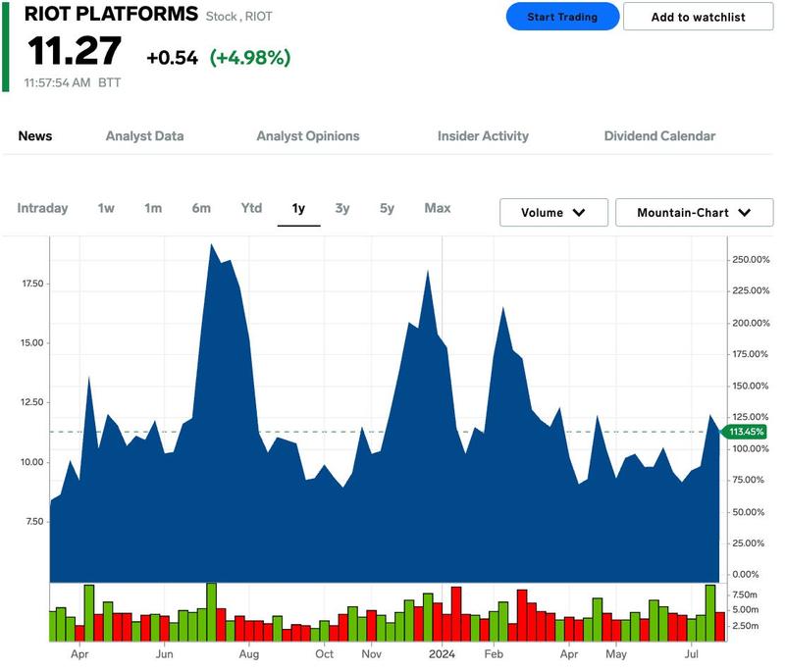Open the Dividend Calendar tab
785x672 pixels.
coord(659,136)
